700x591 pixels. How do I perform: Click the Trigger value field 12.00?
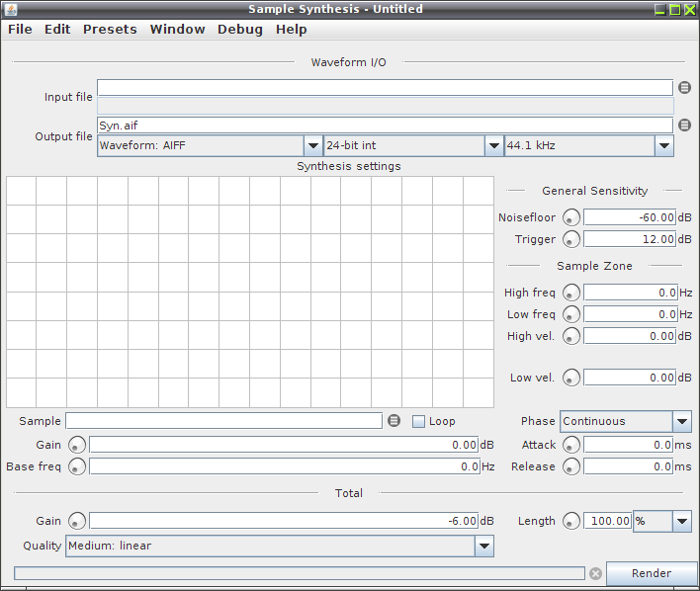(x=630, y=239)
